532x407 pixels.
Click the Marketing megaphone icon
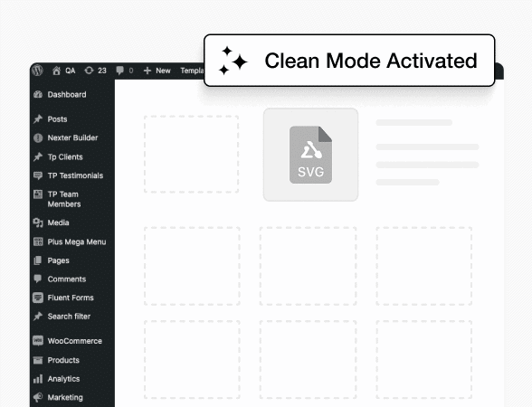coord(38,397)
